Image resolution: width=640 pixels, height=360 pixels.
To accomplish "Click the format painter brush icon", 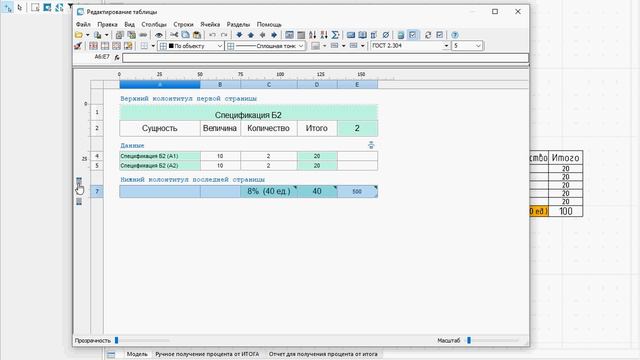I will 78,46.
